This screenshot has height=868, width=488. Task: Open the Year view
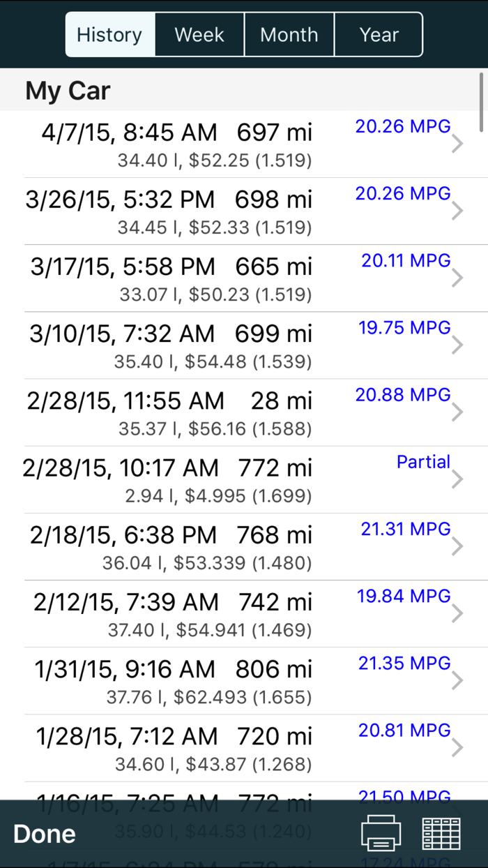pyautogui.click(x=379, y=34)
